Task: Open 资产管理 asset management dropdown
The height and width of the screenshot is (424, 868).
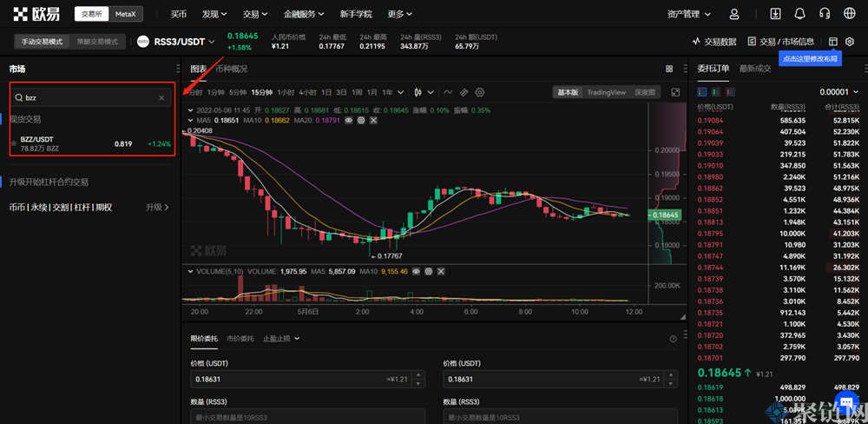Action: (689, 14)
